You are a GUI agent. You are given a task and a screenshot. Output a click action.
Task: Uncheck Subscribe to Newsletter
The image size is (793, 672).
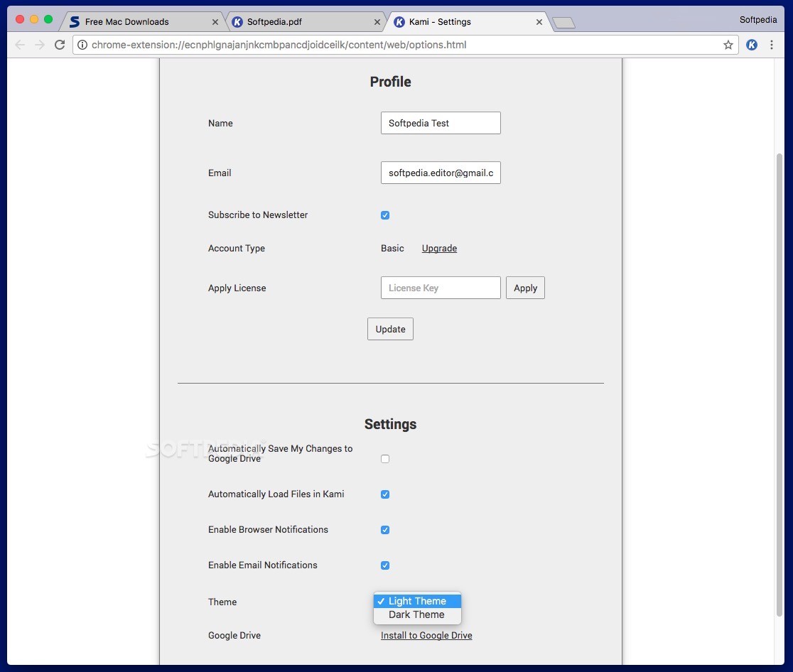click(384, 215)
